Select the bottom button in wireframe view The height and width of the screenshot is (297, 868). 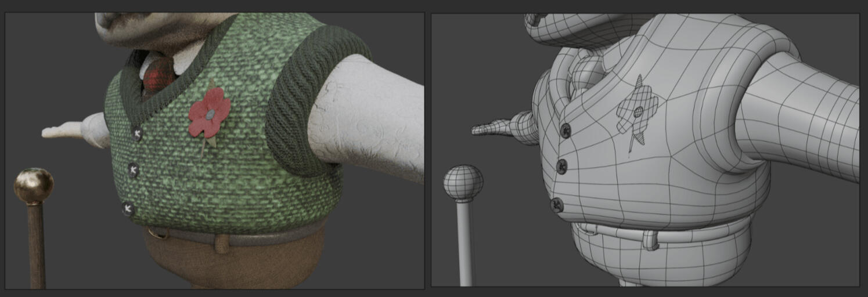click(x=557, y=205)
